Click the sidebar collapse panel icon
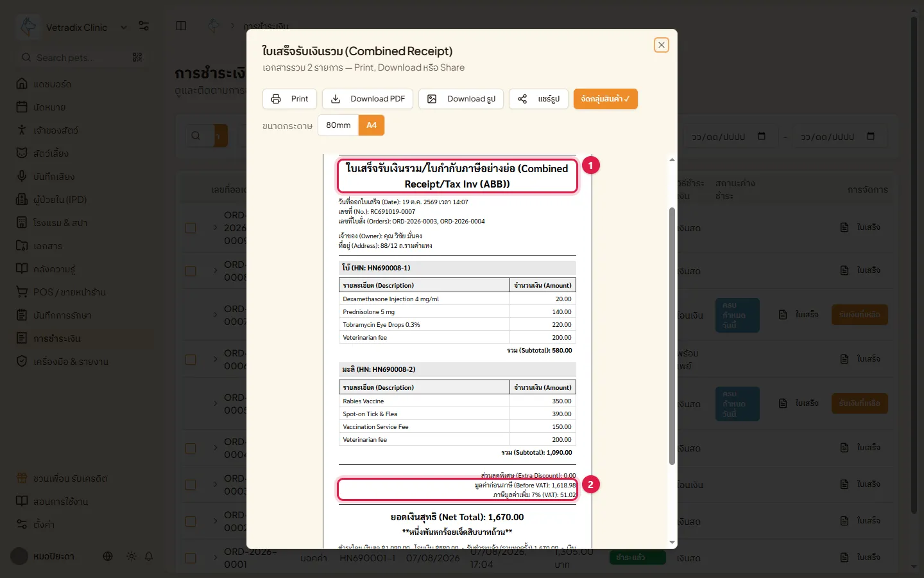 point(181,26)
